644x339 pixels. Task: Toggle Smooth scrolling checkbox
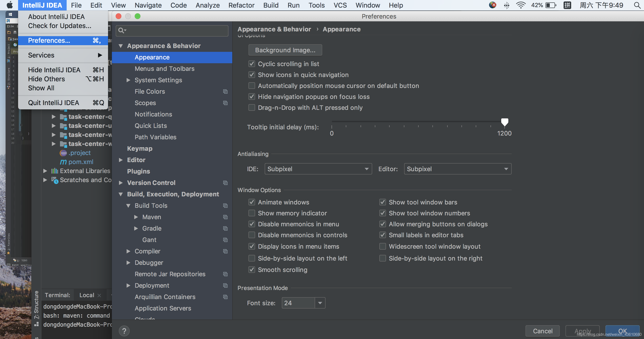[x=252, y=270]
